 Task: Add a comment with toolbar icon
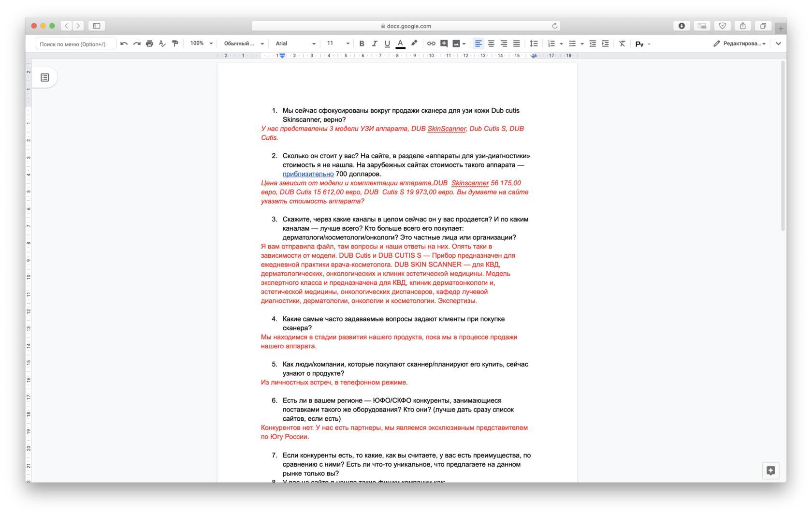click(x=444, y=44)
